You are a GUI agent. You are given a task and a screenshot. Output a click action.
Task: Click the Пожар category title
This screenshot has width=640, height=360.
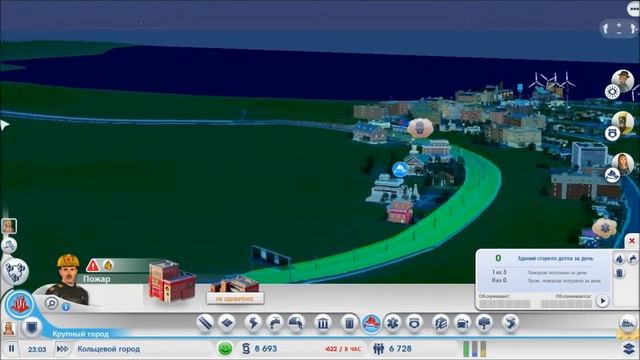point(97,279)
